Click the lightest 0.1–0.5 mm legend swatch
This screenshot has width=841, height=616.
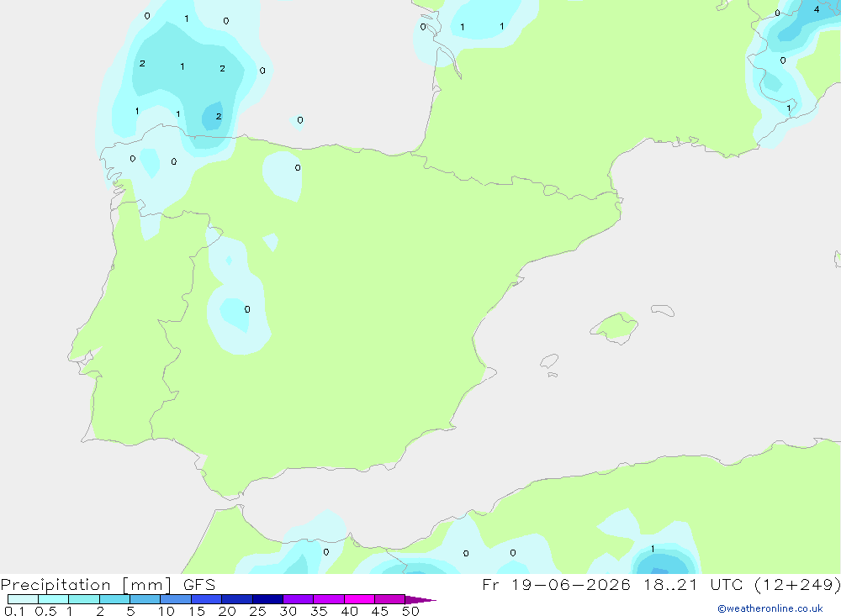click(x=23, y=599)
